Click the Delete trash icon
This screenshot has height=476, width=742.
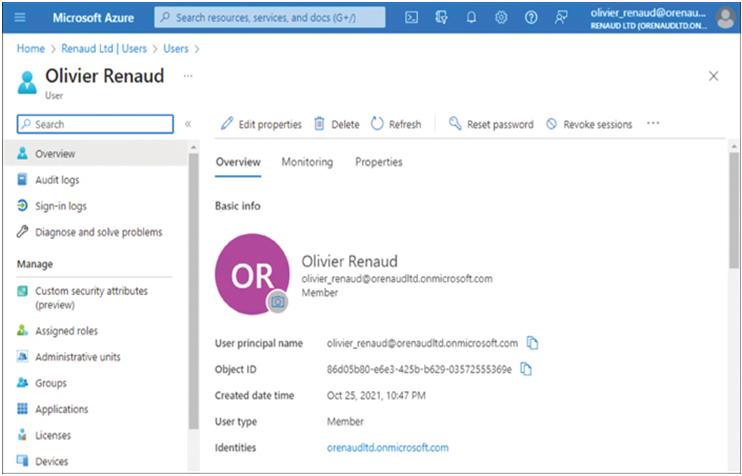point(319,123)
